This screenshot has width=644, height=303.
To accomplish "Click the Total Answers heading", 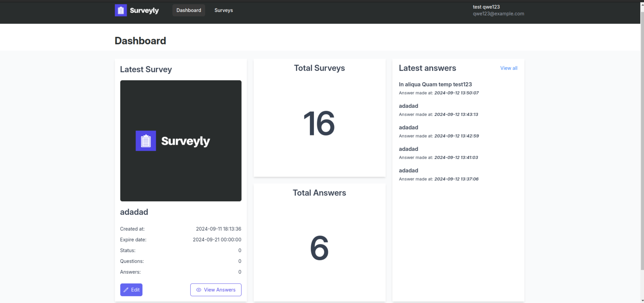I will coord(319,193).
